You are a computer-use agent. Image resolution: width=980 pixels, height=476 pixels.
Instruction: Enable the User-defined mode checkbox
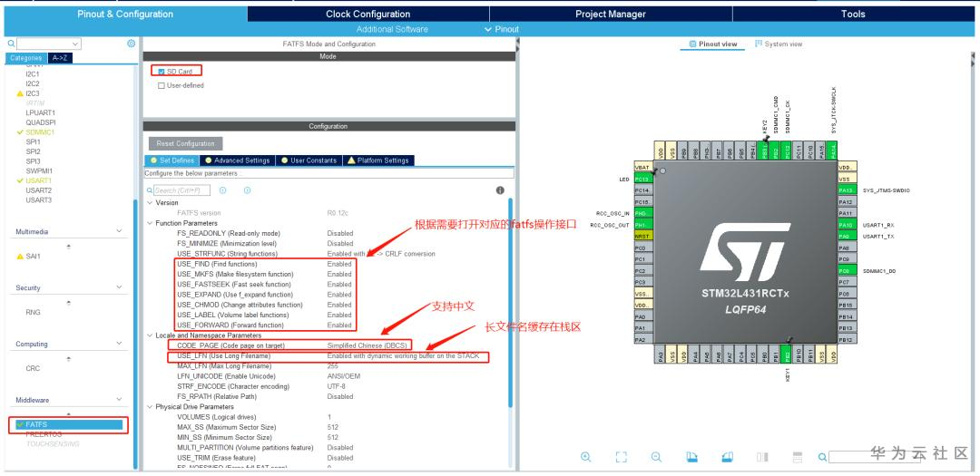(x=162, y=85)
